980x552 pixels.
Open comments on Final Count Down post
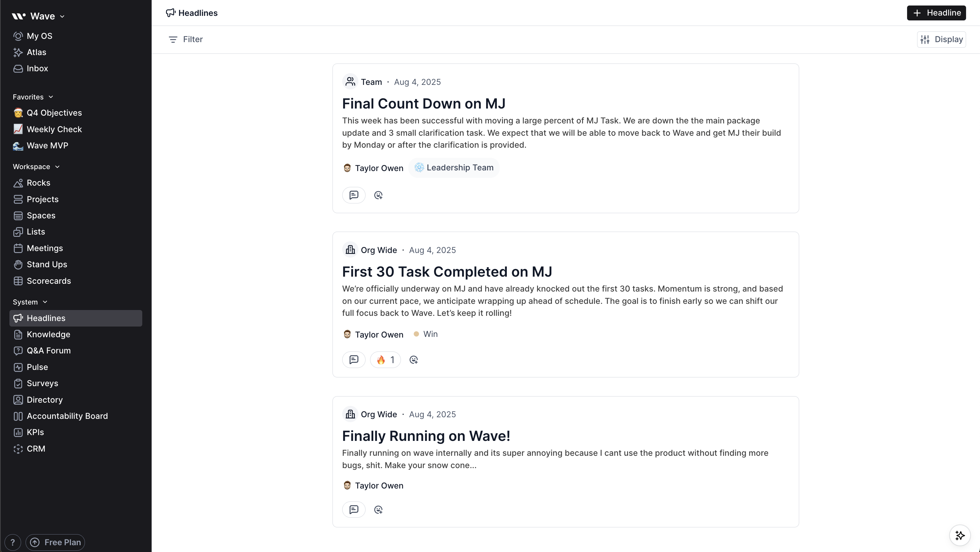pyautogui.click(x=354, y=195)
